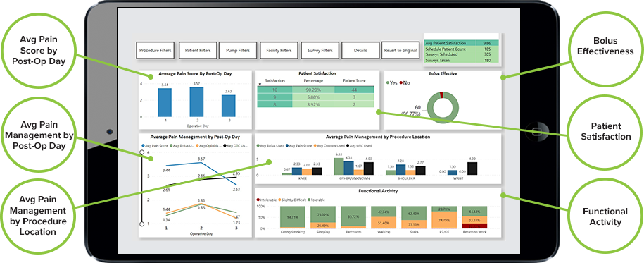Sort table by Patient Score column header
644x263 pixels.
coord(354,80)
